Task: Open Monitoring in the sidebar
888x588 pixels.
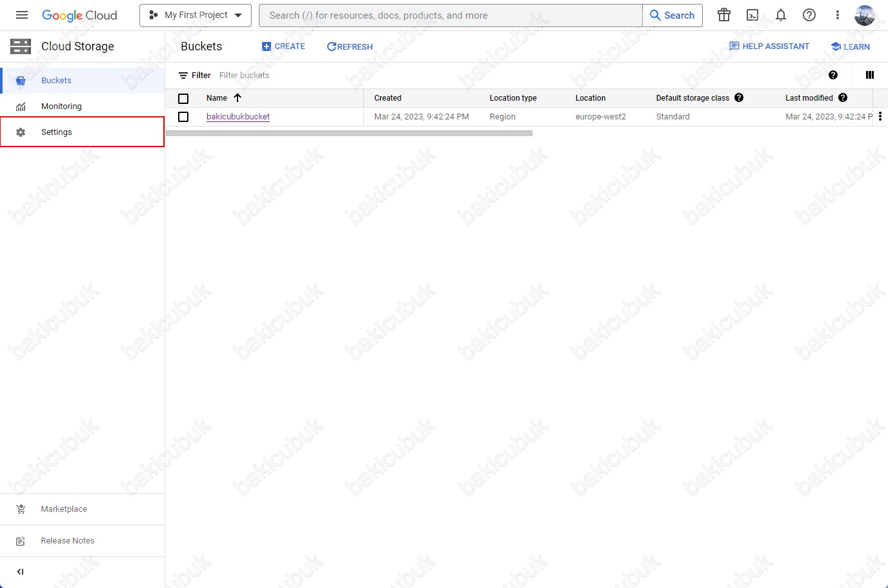Action: click(x=83, y=106)
